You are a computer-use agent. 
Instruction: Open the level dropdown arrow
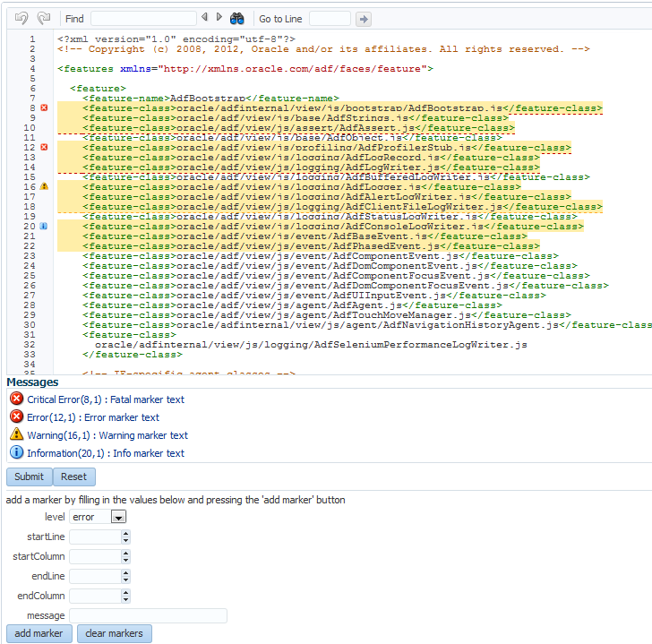(118, 517)
